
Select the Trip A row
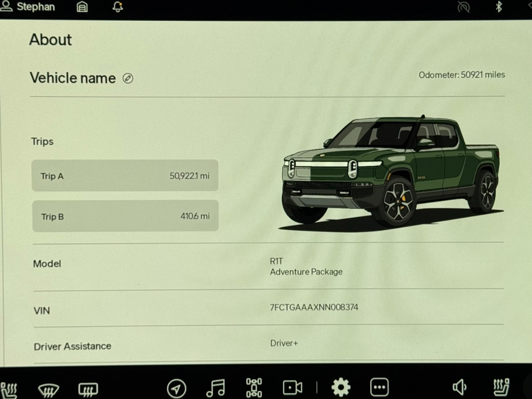point(125,175)
